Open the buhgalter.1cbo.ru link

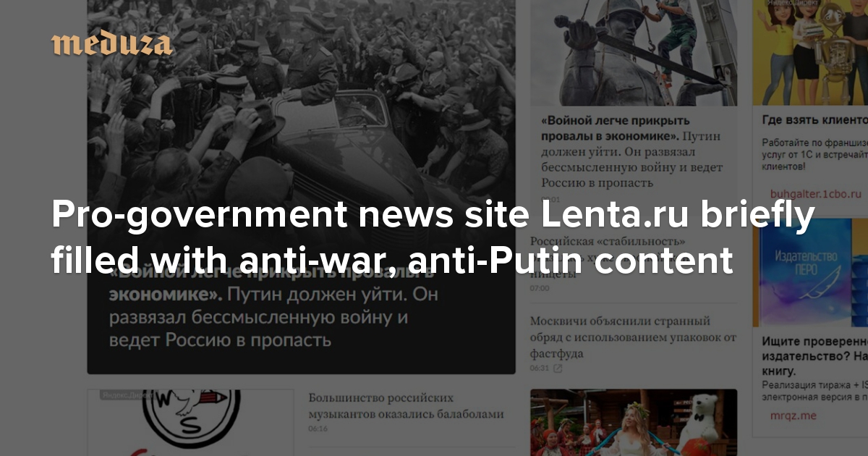pos(812,194)
